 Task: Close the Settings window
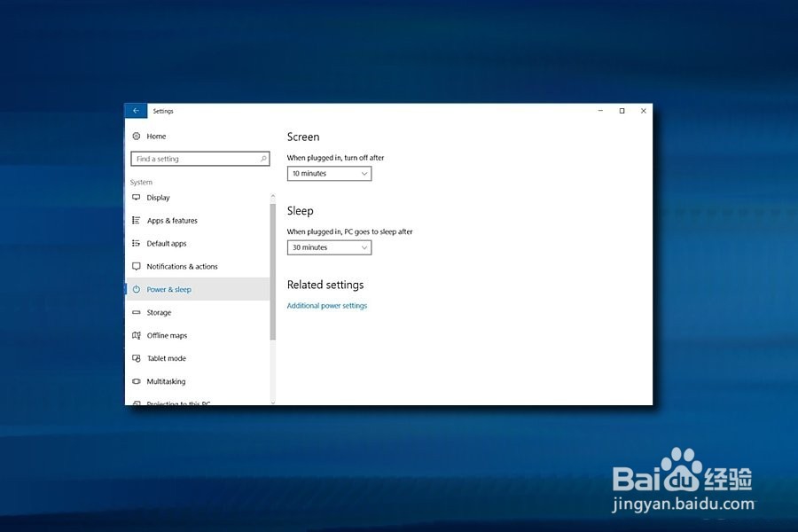click(x=644, y=111)
